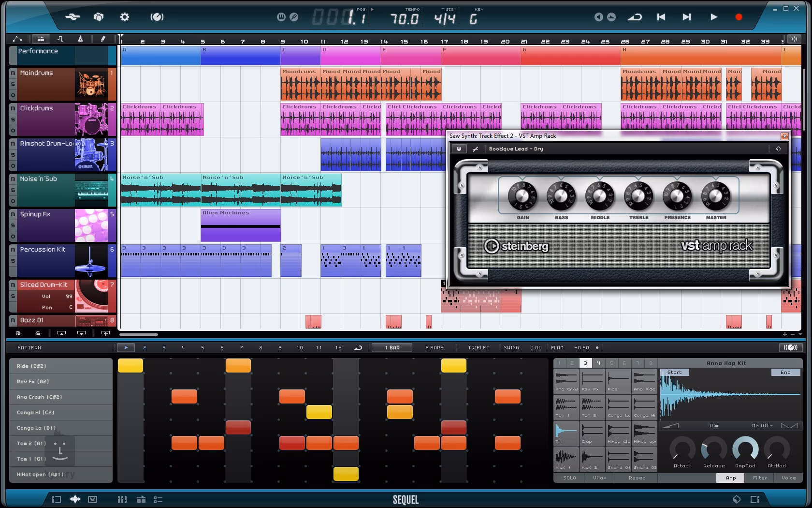Toggle the cycle loop button in transport

click(634, 17)
